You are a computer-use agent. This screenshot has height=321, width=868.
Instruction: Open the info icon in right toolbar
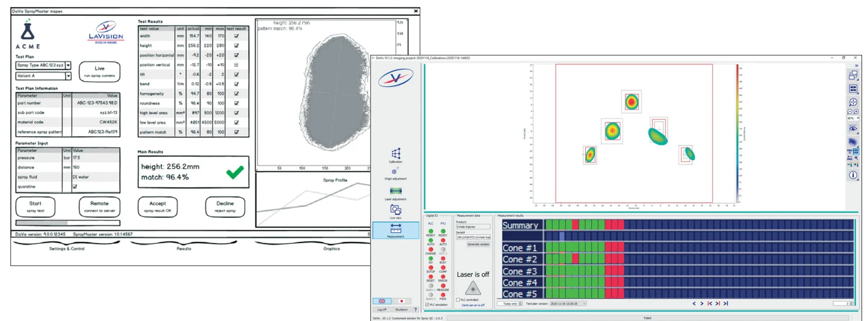pos(853,175)
